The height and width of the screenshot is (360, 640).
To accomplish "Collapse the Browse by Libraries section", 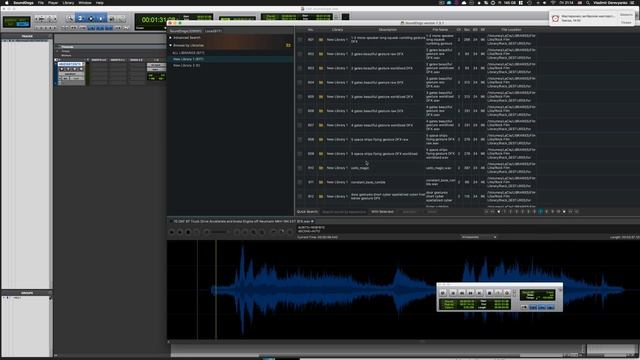I will pyautogui.click(x=171, y=45).
